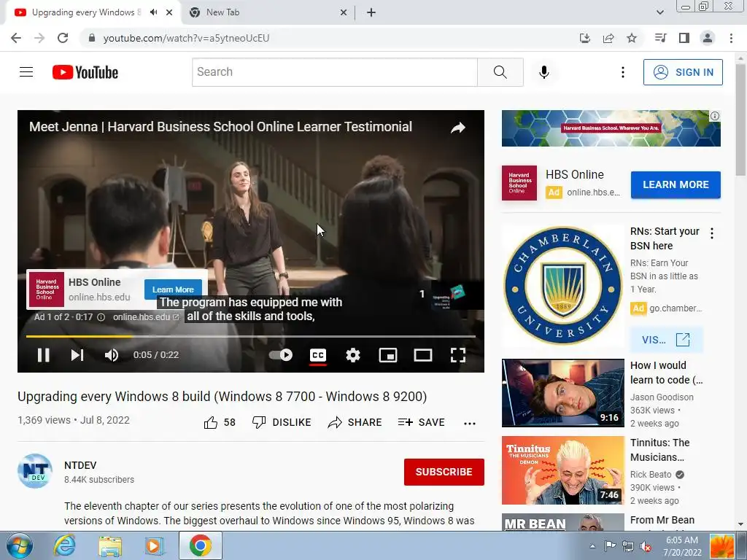Seek using the video progress bar
This screenshot has height=560, width=747.
(x=251, y=336)
